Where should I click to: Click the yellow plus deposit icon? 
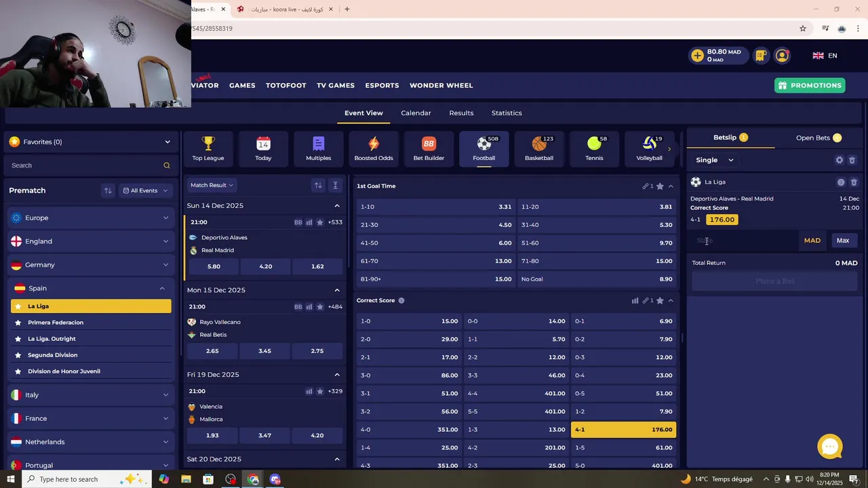click(x=697, y=56)
